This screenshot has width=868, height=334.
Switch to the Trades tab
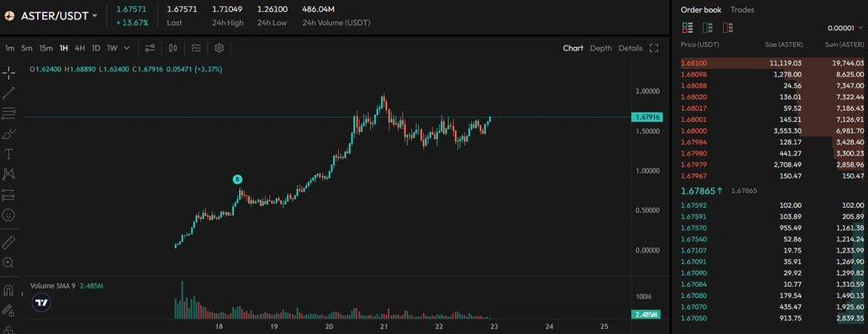(x=743, y=10)
